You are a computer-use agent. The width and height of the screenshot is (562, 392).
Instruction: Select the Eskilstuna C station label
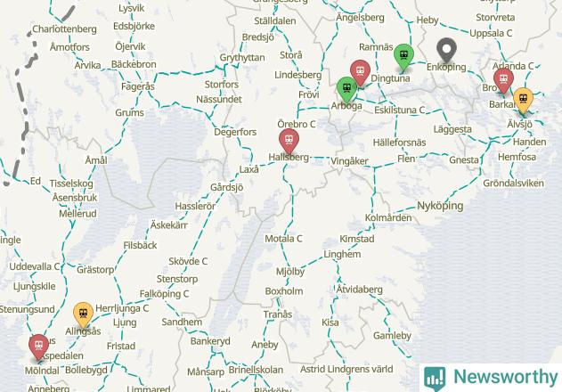(x=400, y=110)
